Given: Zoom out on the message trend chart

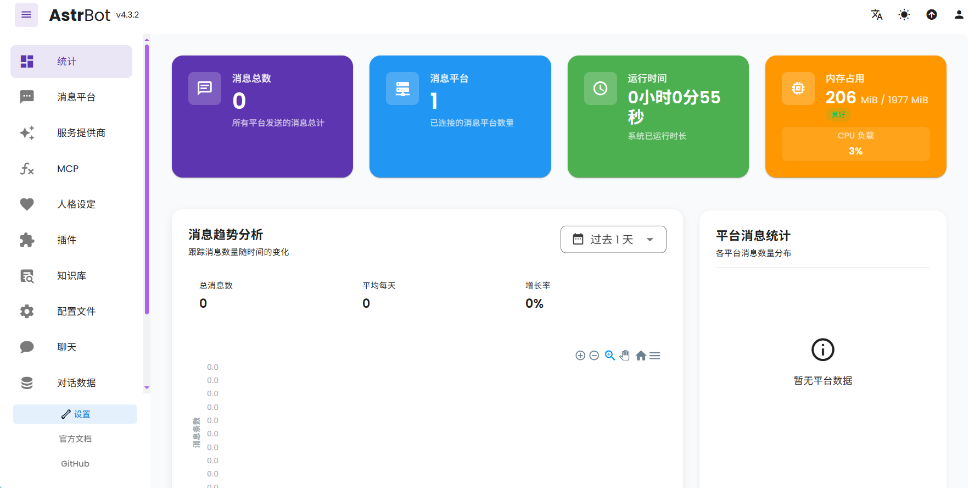Looking at the screenshot, I should pos(594,356).
